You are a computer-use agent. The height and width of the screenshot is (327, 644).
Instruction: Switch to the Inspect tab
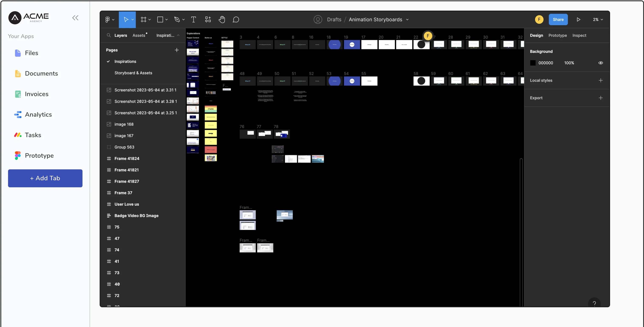pos(579,35)
